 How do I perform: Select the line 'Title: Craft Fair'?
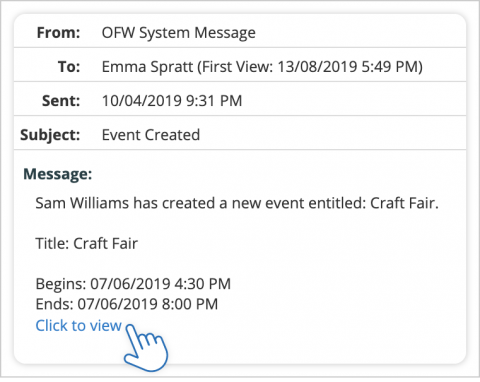click(87, 243)
